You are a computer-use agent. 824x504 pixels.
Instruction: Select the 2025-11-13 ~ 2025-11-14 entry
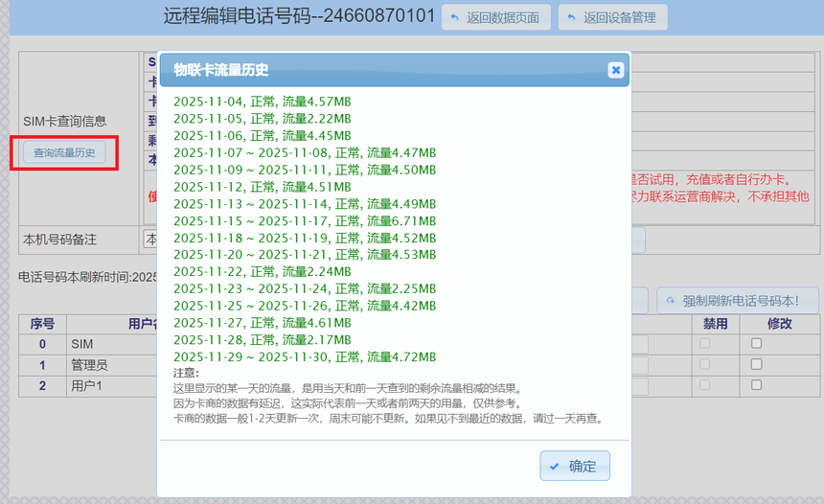pos(305,204)
